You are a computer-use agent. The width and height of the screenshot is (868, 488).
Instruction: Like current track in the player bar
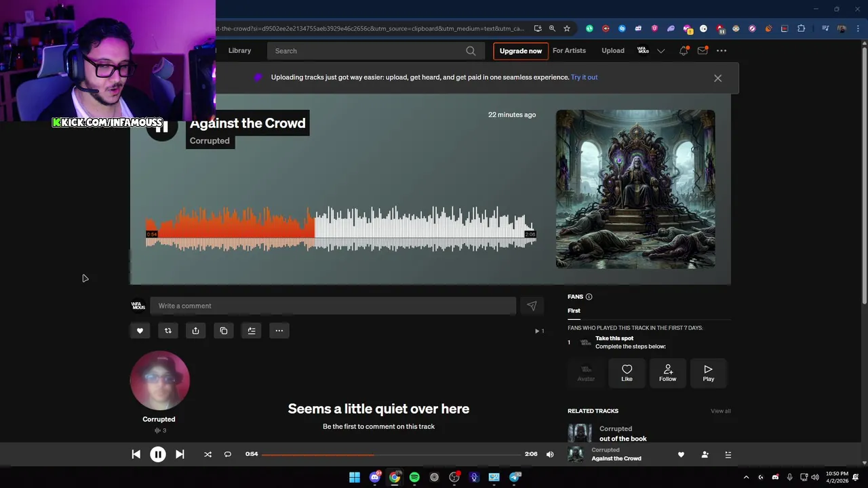(681, 455)
